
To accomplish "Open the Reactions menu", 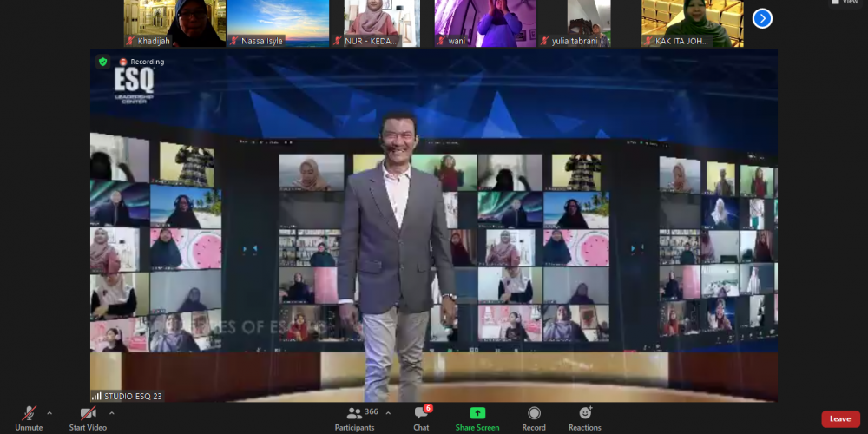I will 585,415.
